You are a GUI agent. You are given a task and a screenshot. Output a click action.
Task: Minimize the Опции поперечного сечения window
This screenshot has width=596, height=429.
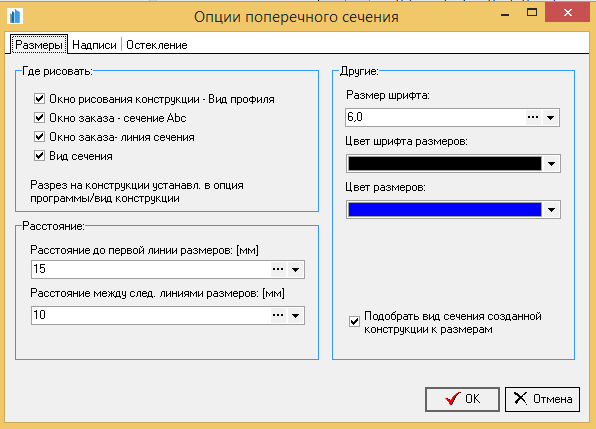(x=505, y=14)
